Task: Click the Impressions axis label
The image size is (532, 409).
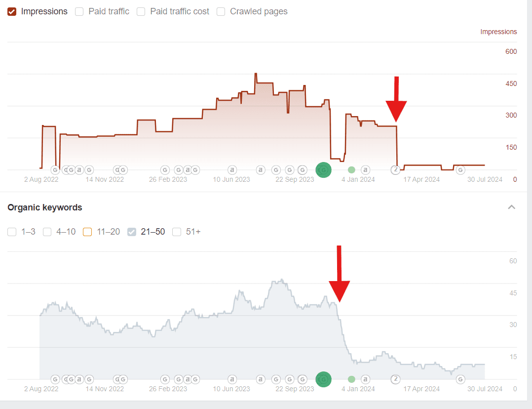Action: [x=498, y=32]
